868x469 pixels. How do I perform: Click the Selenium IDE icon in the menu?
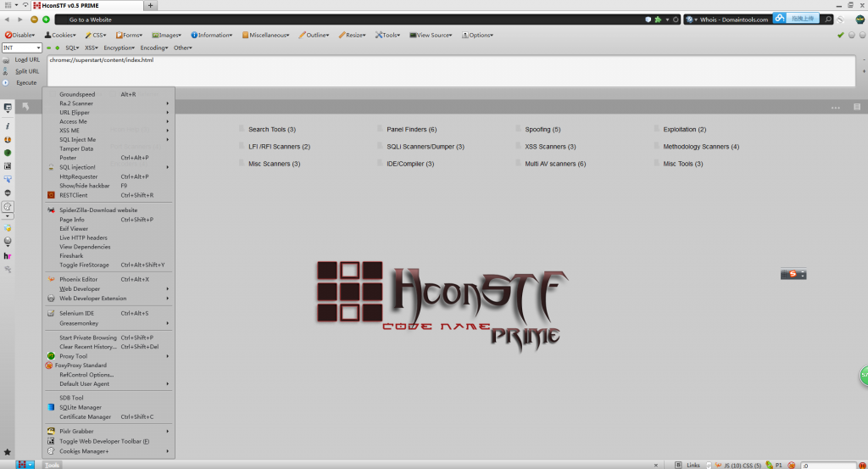pyautogui.click(x=51, y=313)
